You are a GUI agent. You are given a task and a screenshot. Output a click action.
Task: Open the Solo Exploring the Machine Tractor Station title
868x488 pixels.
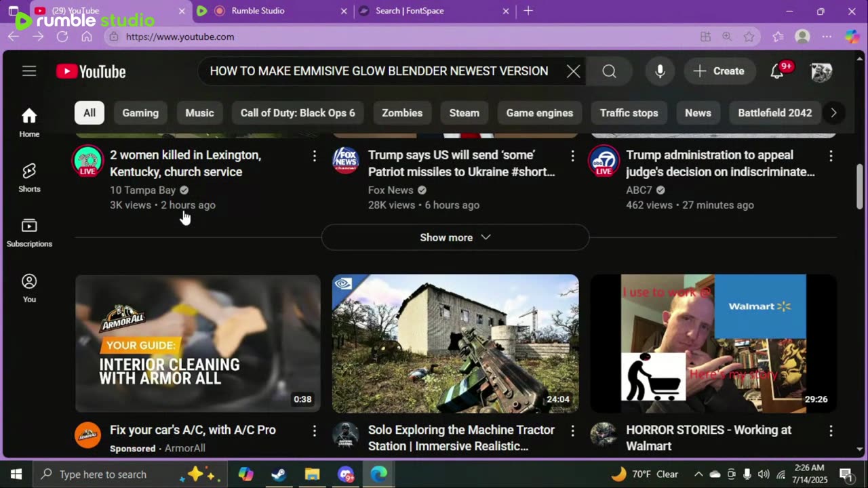(461, 438)
